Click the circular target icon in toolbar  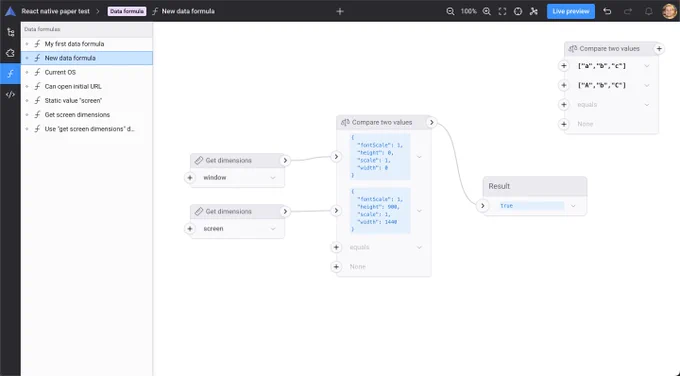click(518, 11)
